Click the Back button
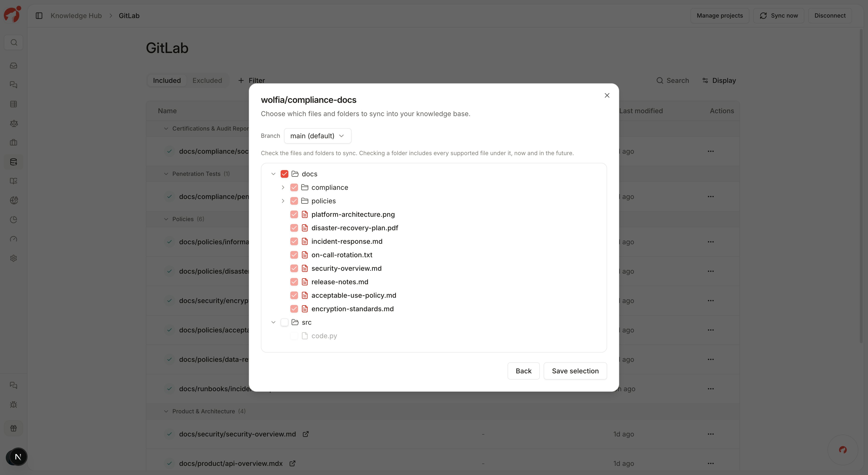 pyautogui.click(x=523, y=371)
